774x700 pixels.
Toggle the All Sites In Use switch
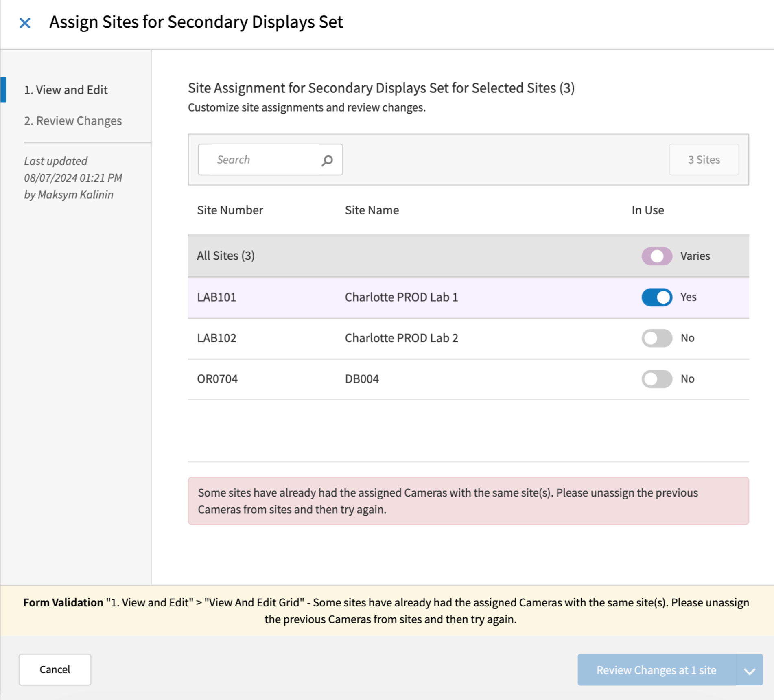(656, 256)
